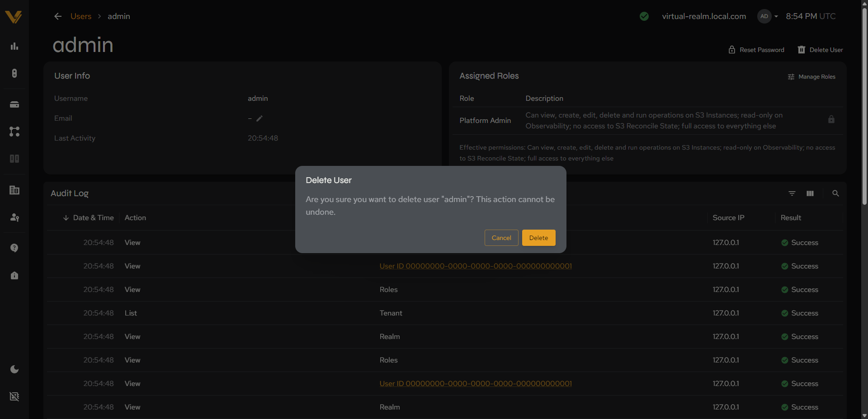This screenshot has width=868, height=419.
Task: Navigate to Users breadcrumb
Action: [81, 16]
